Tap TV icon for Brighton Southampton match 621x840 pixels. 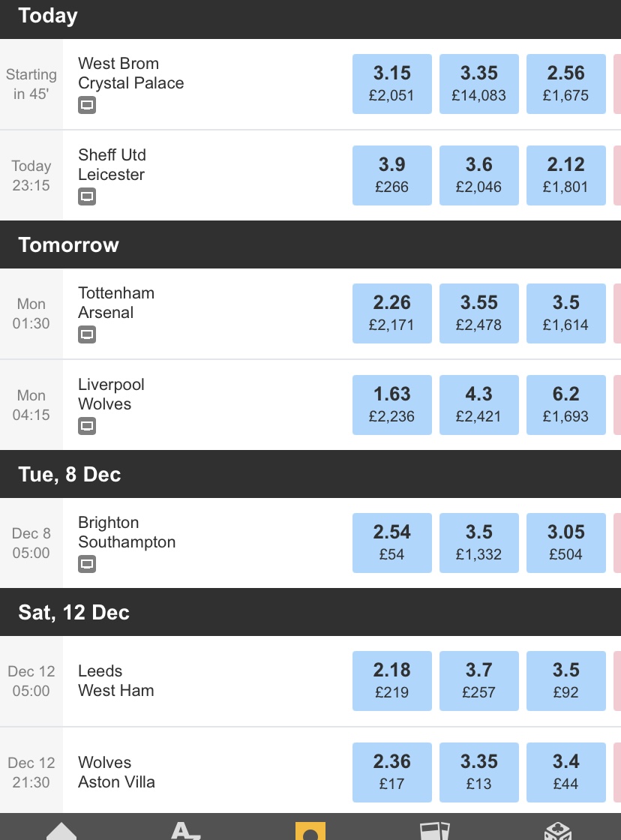87,564
